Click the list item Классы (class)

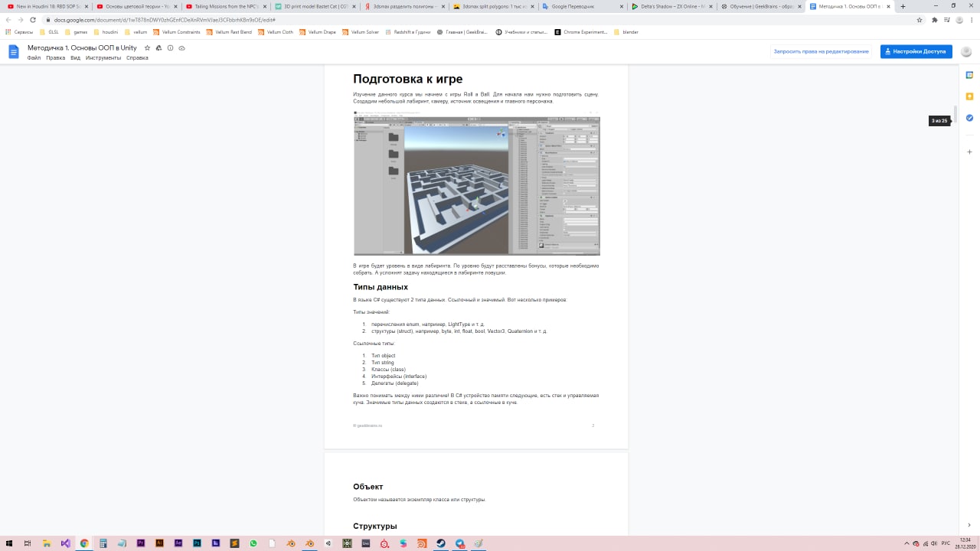pos(388,370)
